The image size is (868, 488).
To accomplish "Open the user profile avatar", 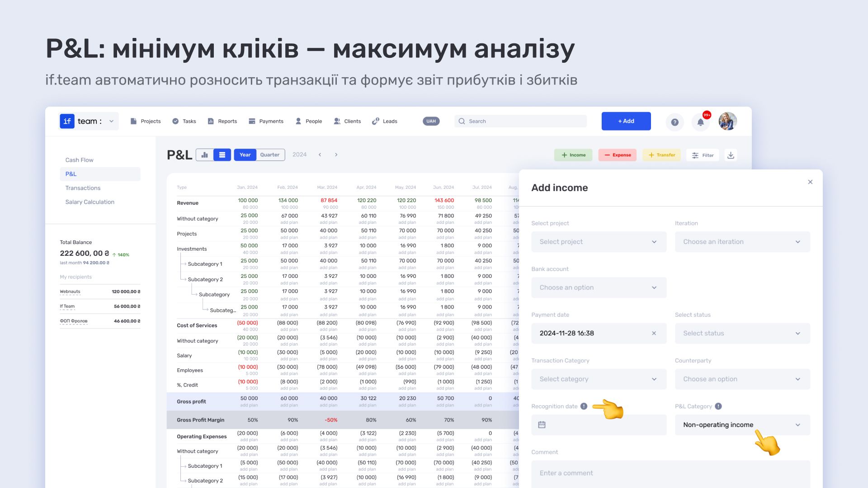I will 728,121.
